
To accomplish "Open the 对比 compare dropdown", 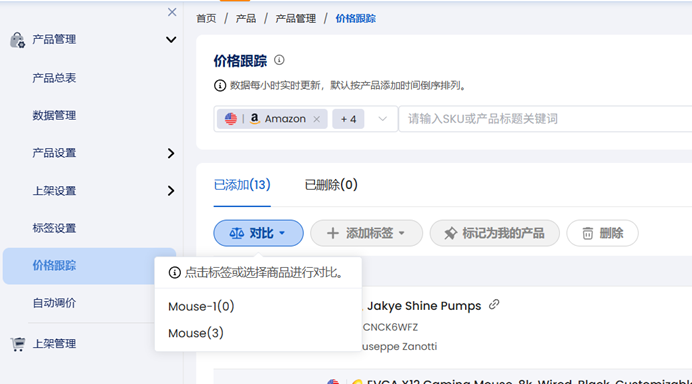I will [258, 233].
